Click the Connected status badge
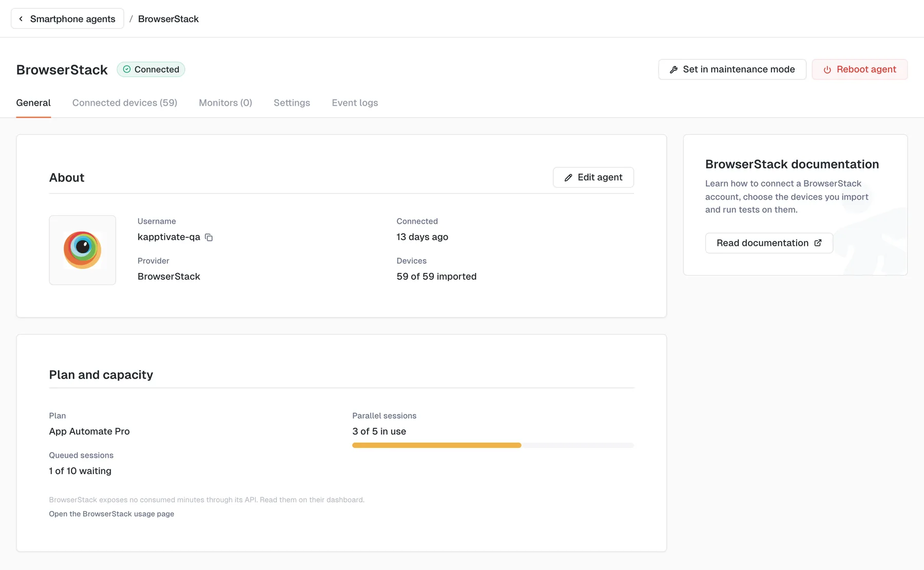The height and width of the screenshot is (570, 924). (x=151, y=69)
